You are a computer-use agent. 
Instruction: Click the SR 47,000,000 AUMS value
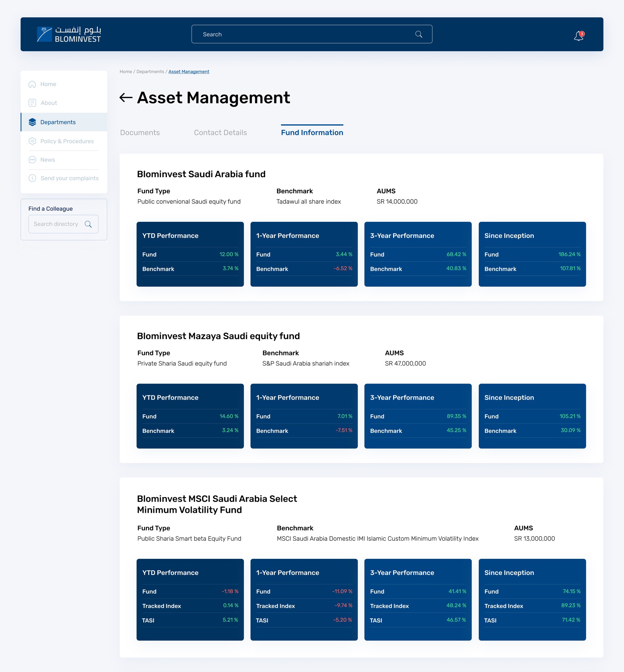405,363
